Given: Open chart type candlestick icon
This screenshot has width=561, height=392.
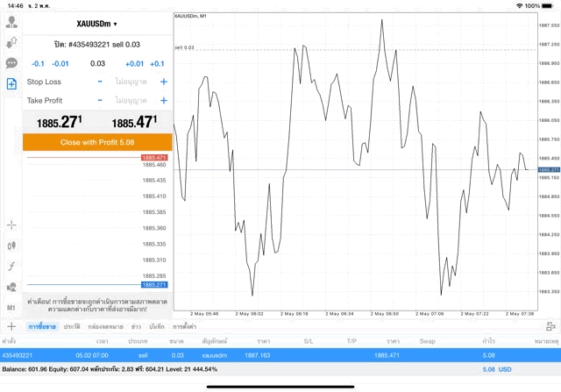Looking at the screenshot, I should [x=11, y=245].
